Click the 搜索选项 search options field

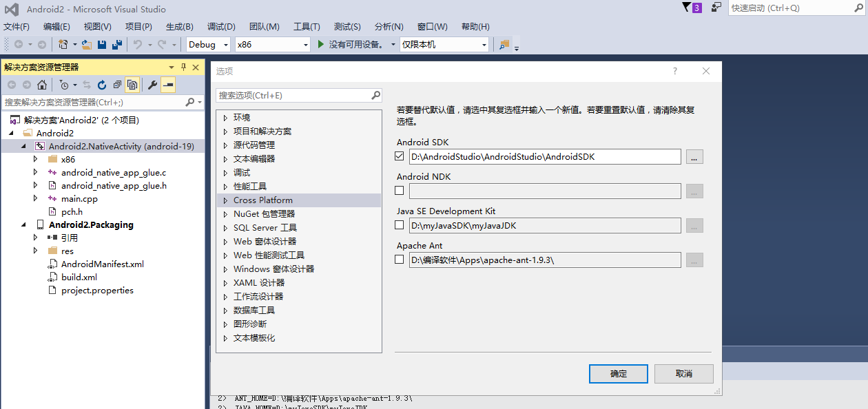click(x=300, y=95)
